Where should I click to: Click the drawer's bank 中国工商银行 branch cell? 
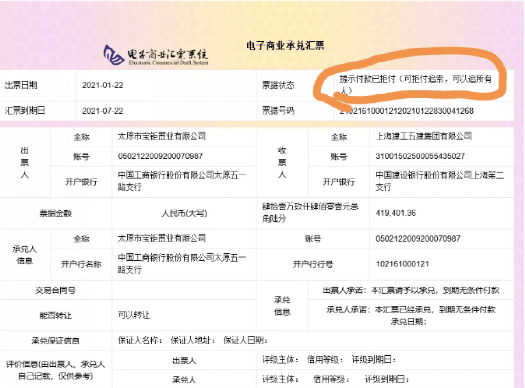[184, 181]
